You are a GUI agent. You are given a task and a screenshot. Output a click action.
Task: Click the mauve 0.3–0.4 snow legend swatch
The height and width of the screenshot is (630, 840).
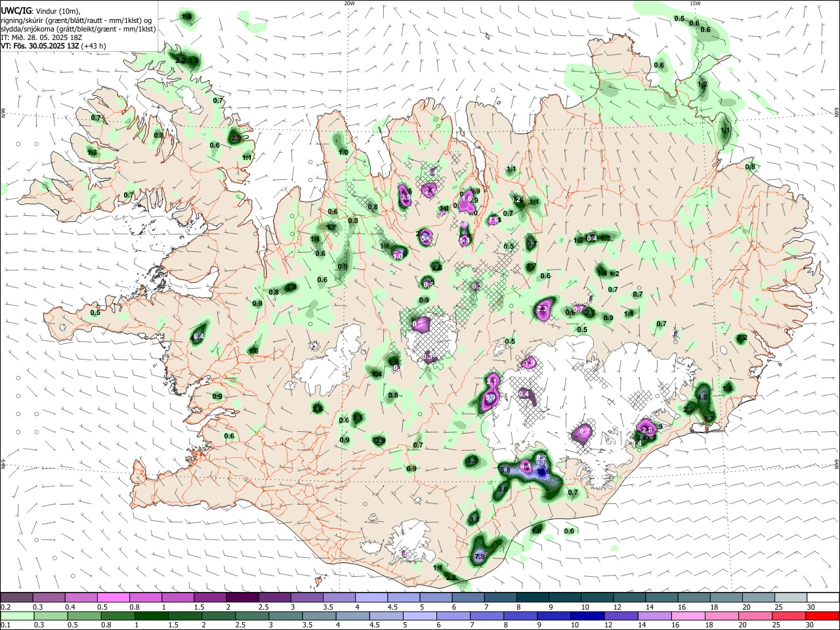[x=49, y=598]
